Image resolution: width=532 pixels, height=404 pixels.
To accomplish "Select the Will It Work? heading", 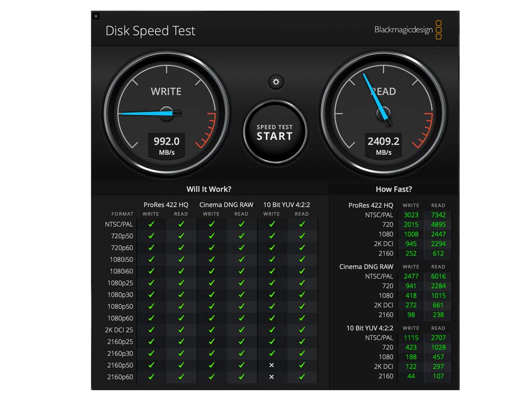I will coord(209,189).
